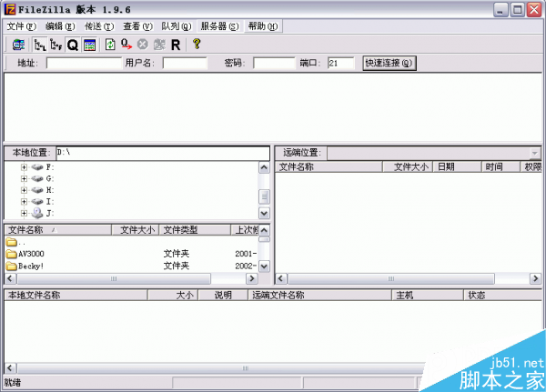Open the 传送(T) menu

point(99,26)
